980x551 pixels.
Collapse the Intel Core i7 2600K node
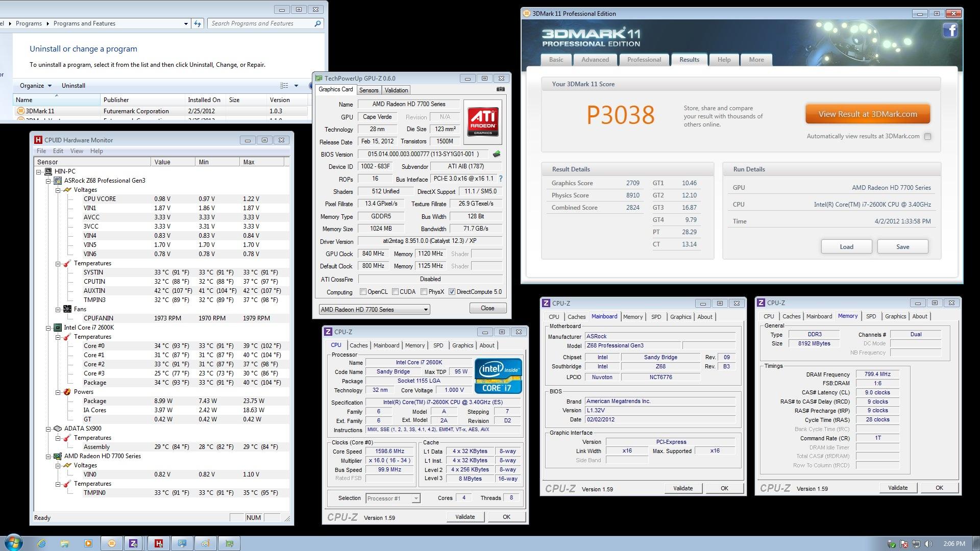pos(48,328)
